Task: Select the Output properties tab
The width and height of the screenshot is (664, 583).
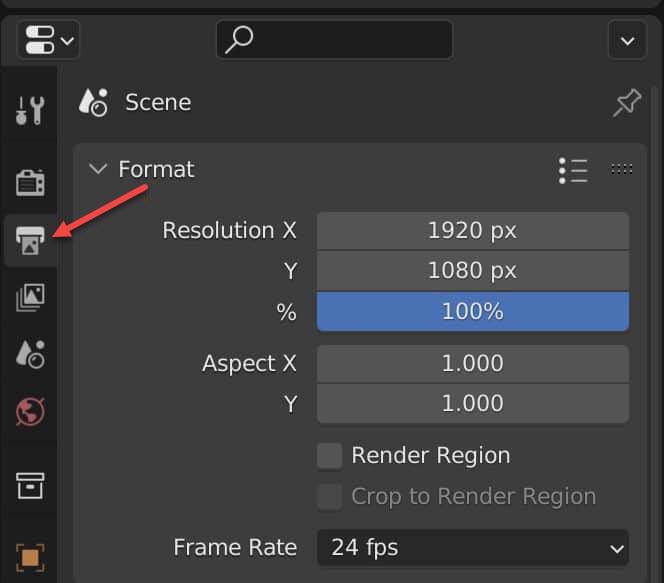Action: coord(30,240)
